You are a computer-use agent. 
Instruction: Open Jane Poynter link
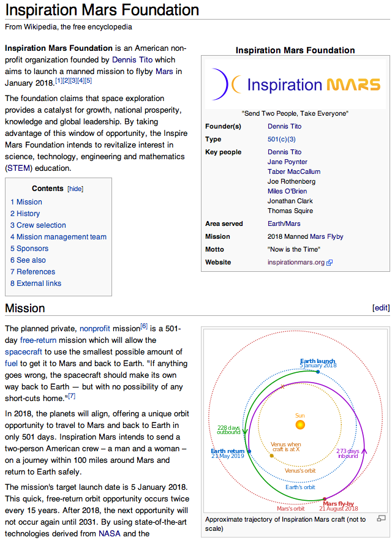(287, 162)
